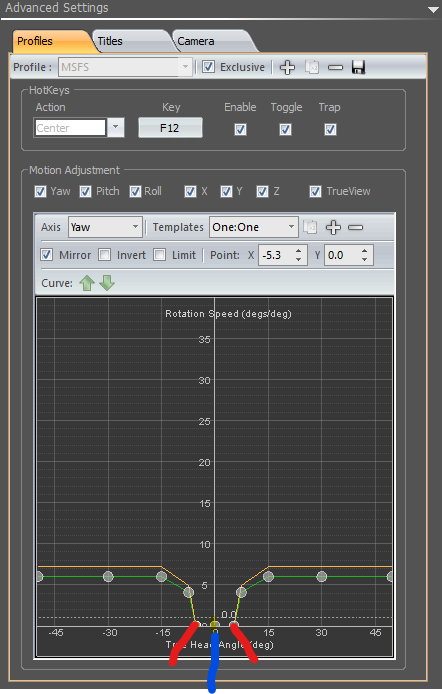The height and width of the screenshot is (694, 442).
Task: Save profile with floppy disk icon
Action: (x=358, y=67)
